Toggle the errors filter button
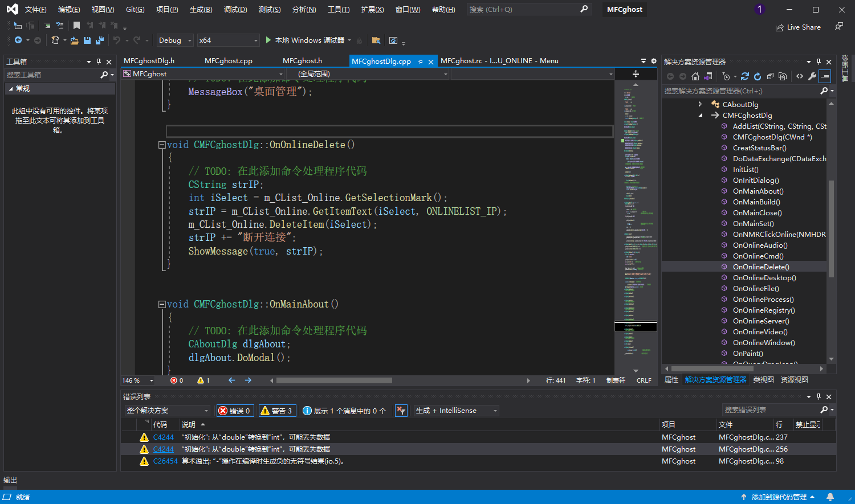The width and height of the screenshot is (855, 504). click(235, 411)
